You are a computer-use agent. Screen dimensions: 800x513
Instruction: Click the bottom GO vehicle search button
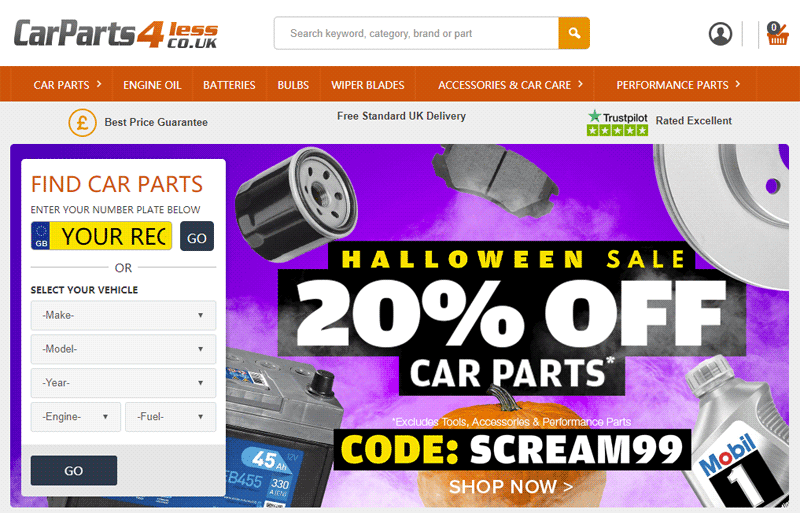pos(74,471)
